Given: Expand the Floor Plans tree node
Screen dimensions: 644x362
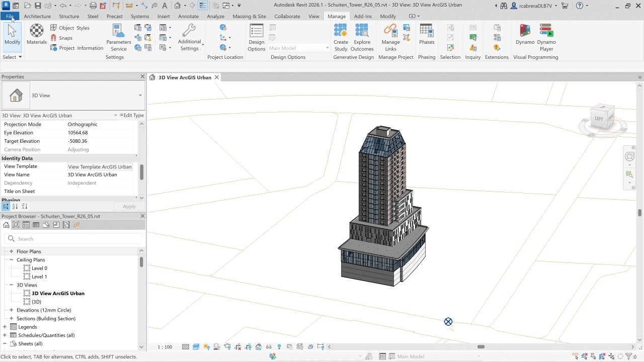Looking at the screenshot, I should coord(11,251).
